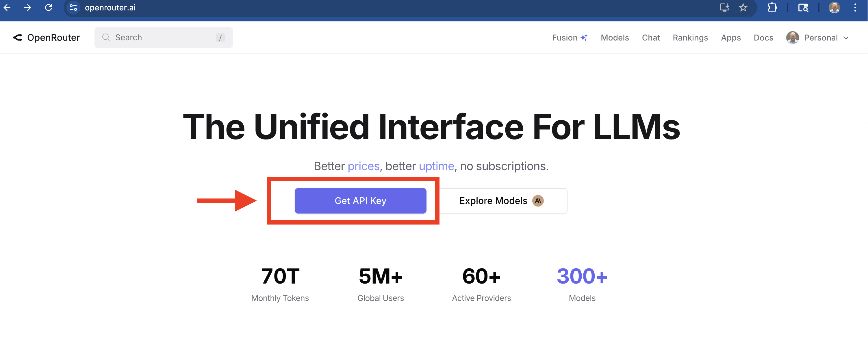Open the site information icon in address bar
868x342 pixels.
point(73,8)
